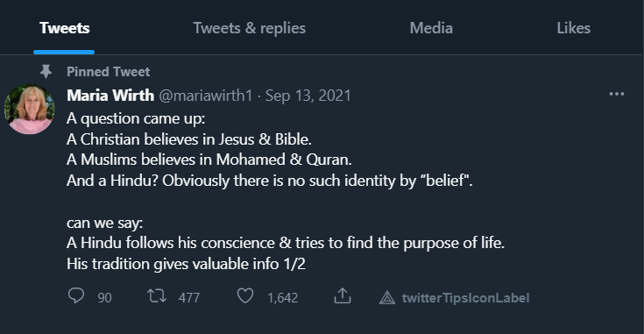Open the Media tab
Image resolution: width=644 pixels, height=334 pixels.
point(431,28)
